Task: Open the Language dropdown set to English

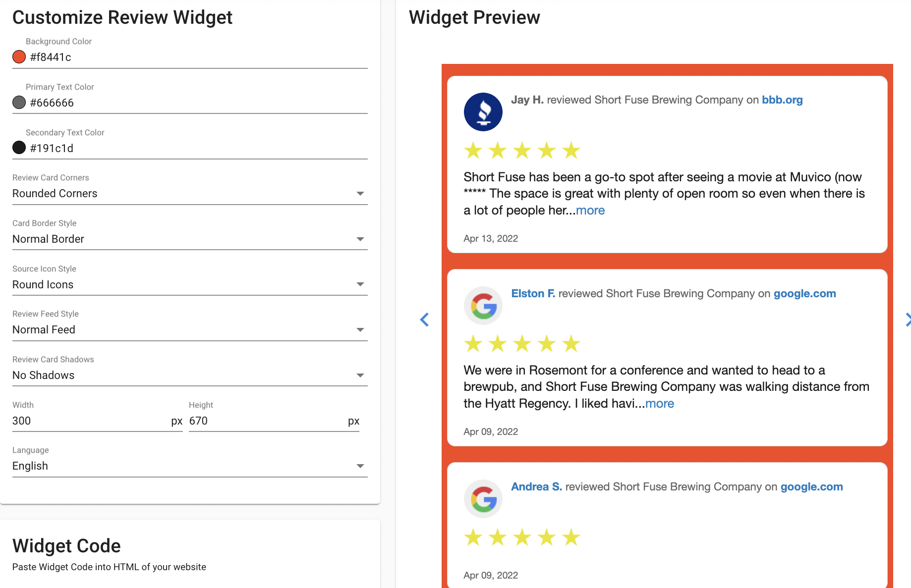Action: pyautogui.click(x=190, y=466)
